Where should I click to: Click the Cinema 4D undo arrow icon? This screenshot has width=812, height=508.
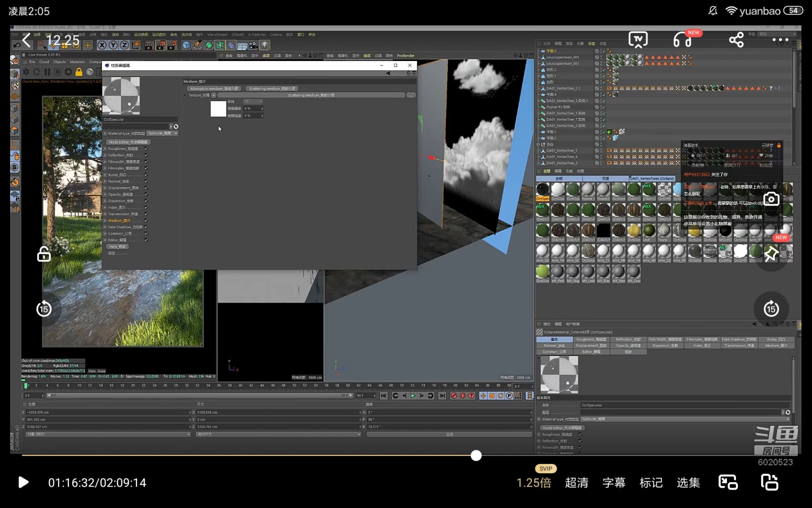coord(17,45)
